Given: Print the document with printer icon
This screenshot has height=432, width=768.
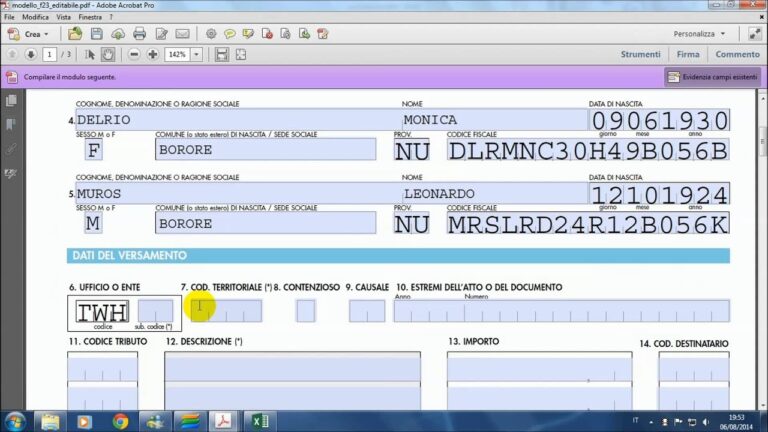Looking at the screenshot, I should 140,34.
